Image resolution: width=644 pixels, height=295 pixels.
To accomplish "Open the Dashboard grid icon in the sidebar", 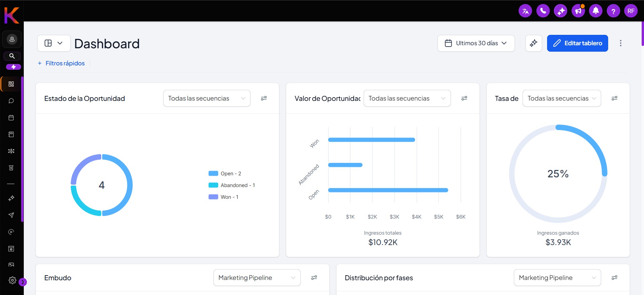I will point(11,84).
